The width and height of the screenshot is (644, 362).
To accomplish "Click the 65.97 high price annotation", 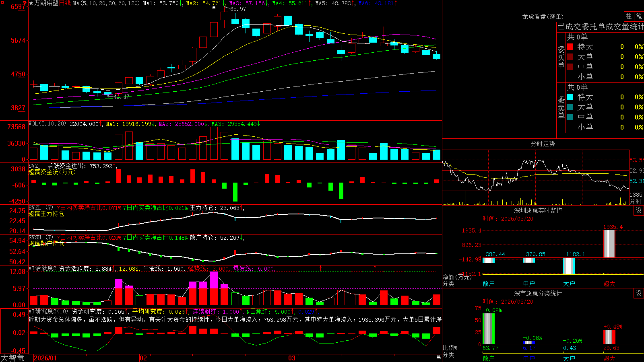I will pos(238,9).
